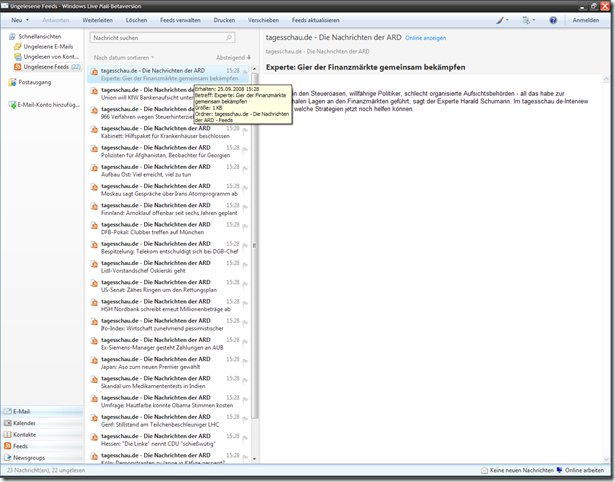The image size is (615, 482).
Task: Switch to Kontakte in navigation
Action: coord(42,435)
